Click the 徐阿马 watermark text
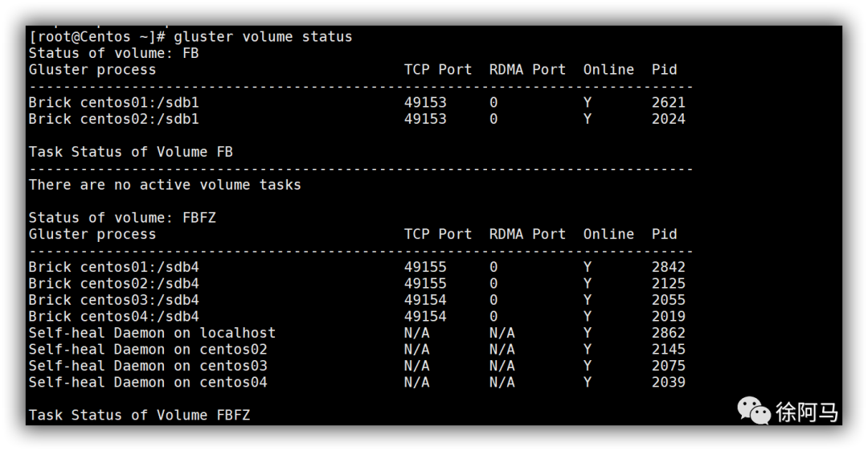 coord(807,412)
